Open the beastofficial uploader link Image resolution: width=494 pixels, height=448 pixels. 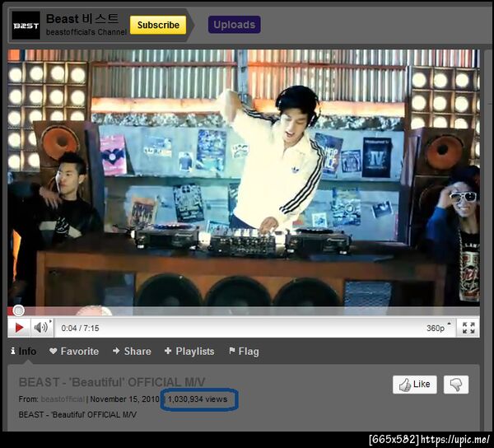(63, 399)
